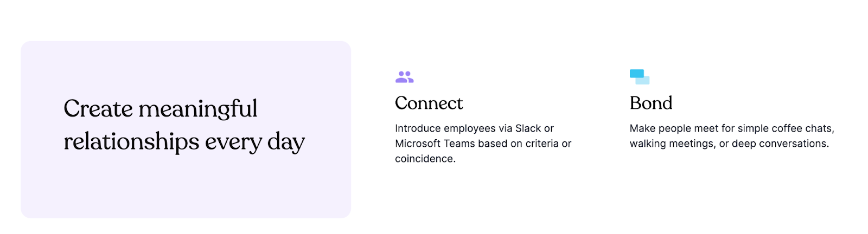Select the Connect heading

coord(429,103)
